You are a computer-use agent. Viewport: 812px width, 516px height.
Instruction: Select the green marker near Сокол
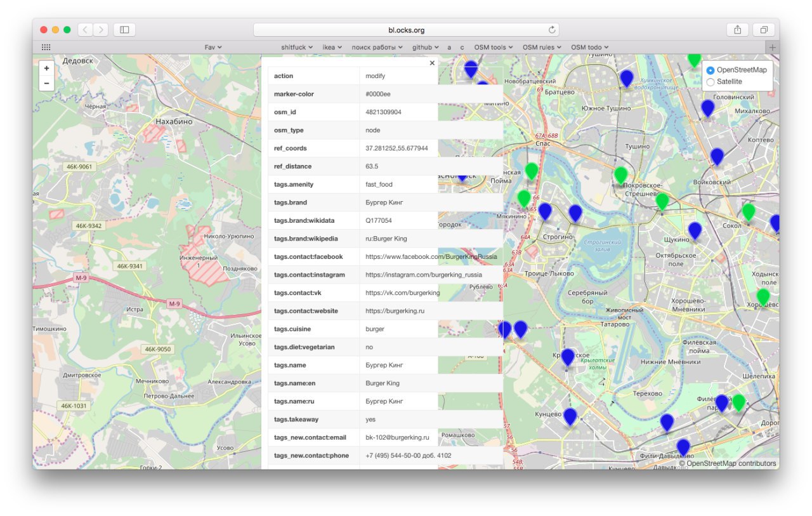749,211
